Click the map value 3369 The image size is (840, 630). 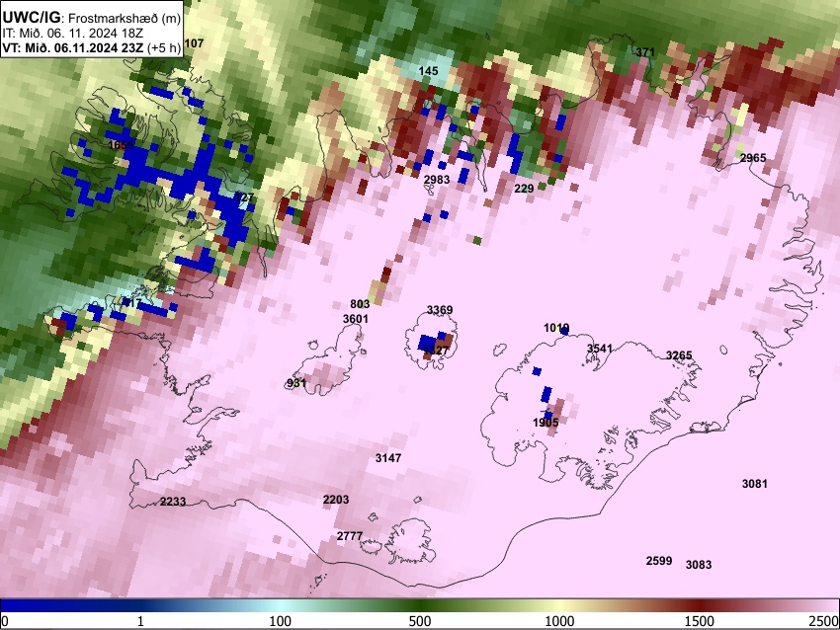(440, 310)
